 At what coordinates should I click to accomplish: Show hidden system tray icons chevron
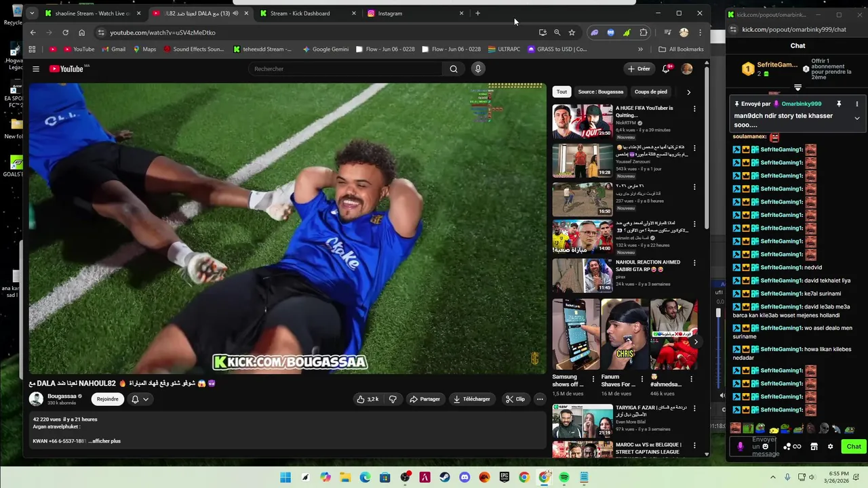pos(774,477)
